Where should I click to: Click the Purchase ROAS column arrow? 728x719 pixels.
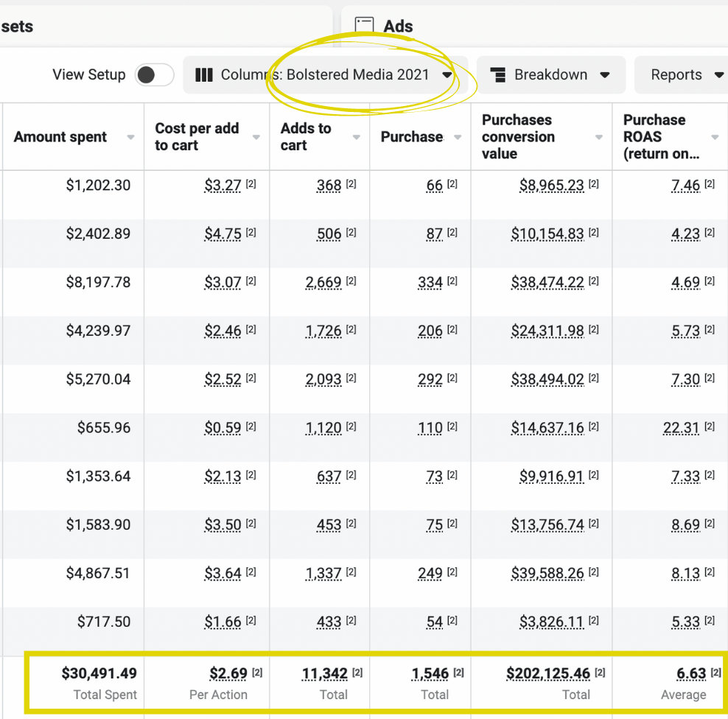(x=715, y=137)
